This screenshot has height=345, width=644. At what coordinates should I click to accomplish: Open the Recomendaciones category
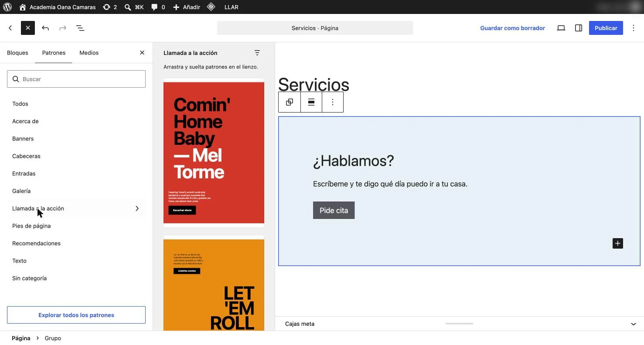76,243
